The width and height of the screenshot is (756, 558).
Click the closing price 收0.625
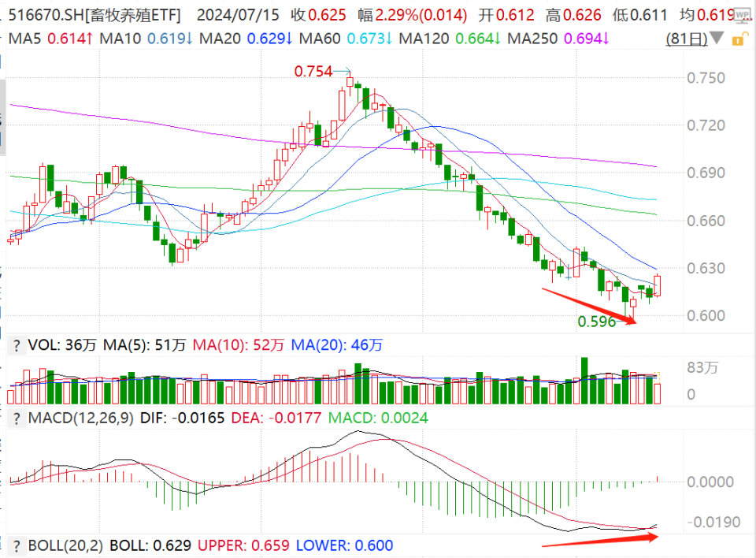click(x=318, y=16)
